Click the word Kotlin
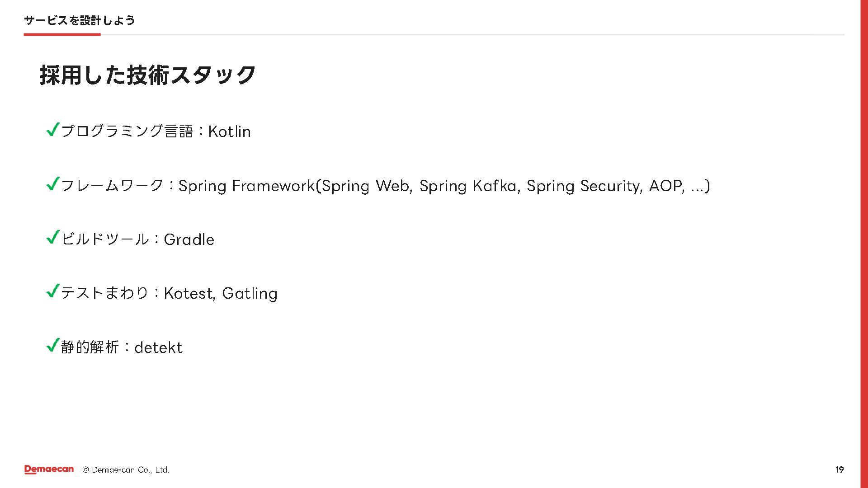The height and width of the screenshot is (488, 868). point(229,131)
